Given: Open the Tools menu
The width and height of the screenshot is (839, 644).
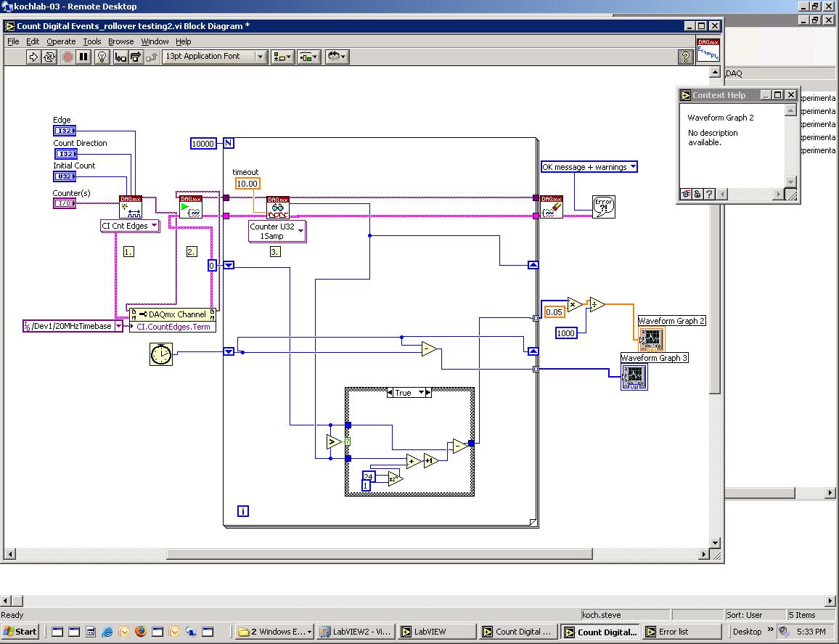Looking at the screenshot, I should [x=92, y=41].
